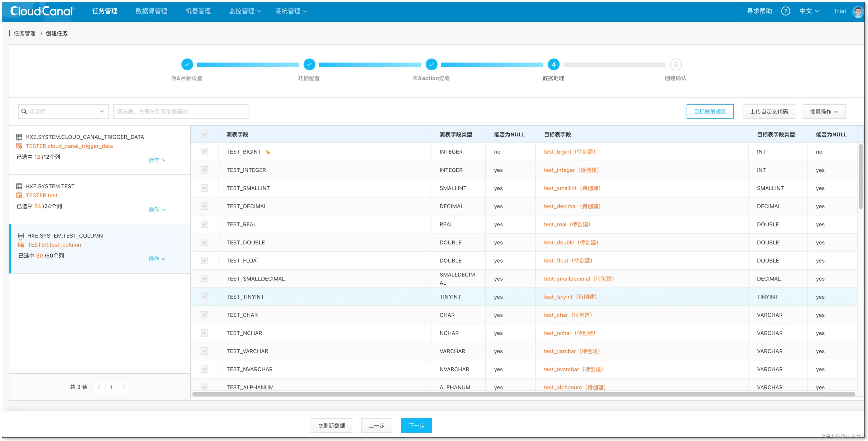Screen dimensions: 868x441
Task: Click target table icon beside TESTER.cloud_canal_trigger_data
Action: tap(19, 146)
